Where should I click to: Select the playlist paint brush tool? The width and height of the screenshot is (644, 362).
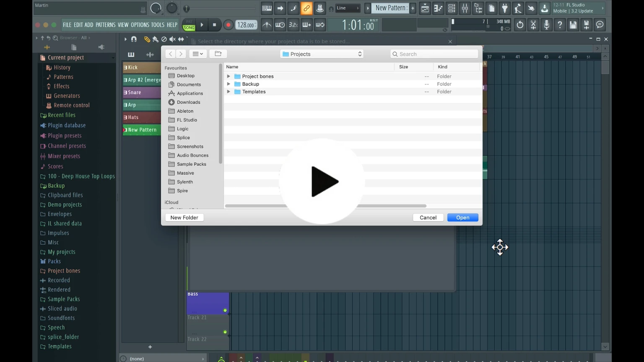point(156,39)
